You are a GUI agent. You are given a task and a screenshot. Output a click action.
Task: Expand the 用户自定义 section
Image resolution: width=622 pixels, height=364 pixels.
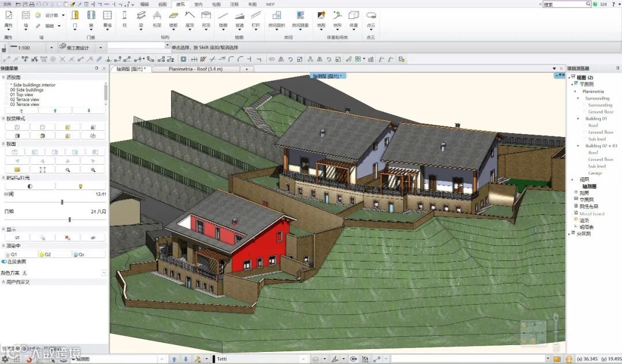point(3,282)
